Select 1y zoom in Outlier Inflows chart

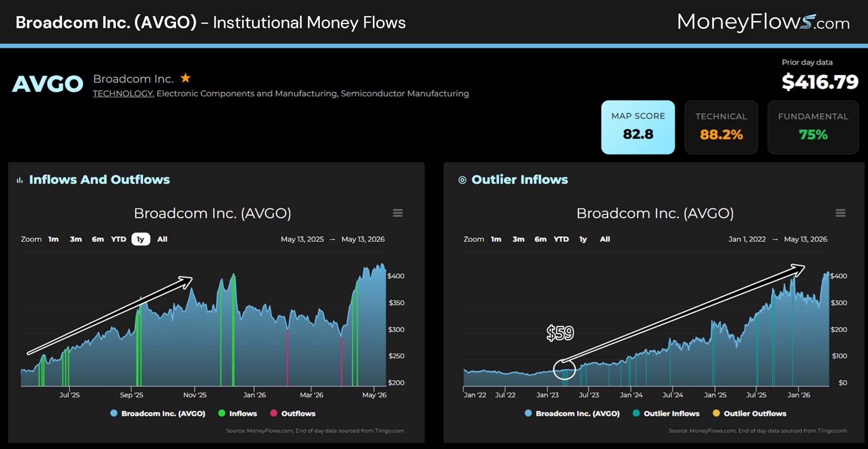[583, 239]
